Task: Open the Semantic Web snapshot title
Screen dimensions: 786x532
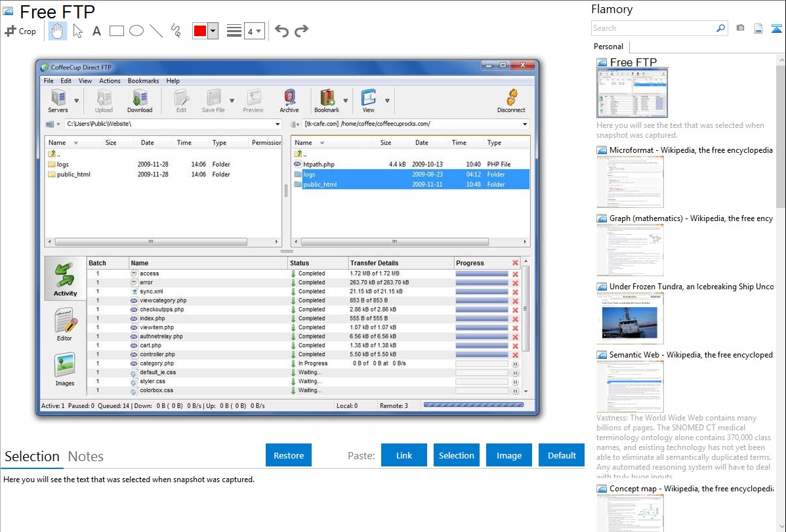Action: pos(691,354)
